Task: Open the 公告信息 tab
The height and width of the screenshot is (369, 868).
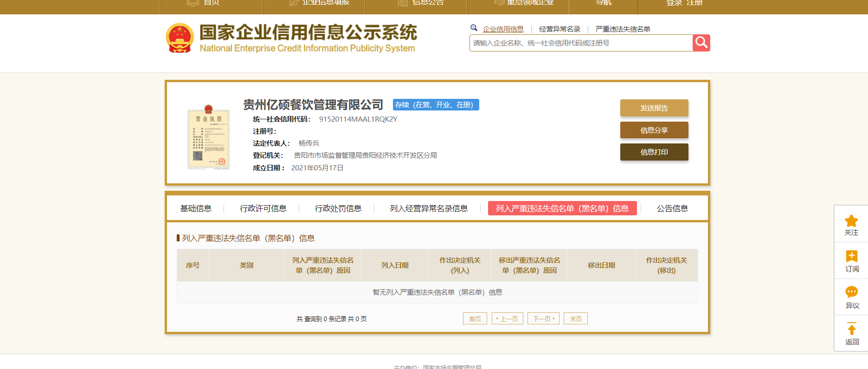Action: tap(672, 208)
